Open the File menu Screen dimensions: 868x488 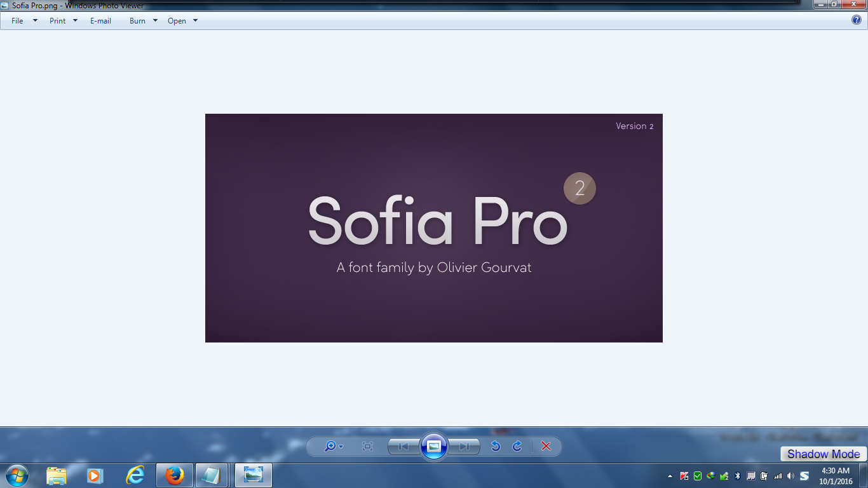17,20
